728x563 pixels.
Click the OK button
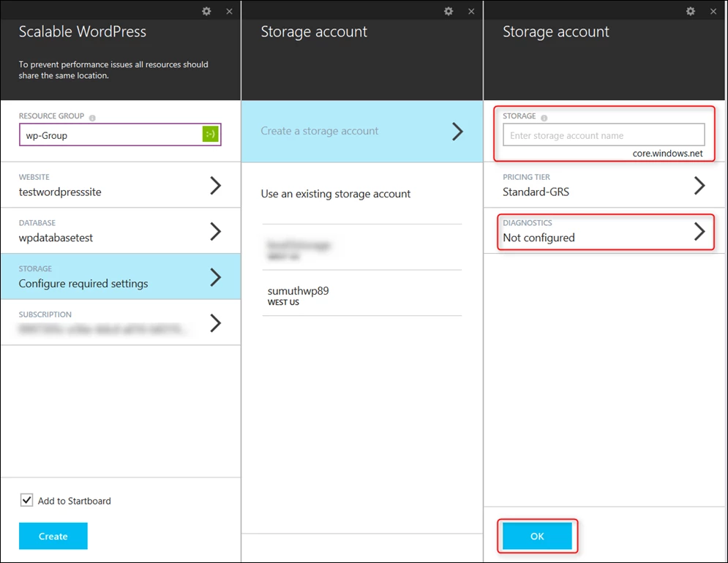(537, 536)
